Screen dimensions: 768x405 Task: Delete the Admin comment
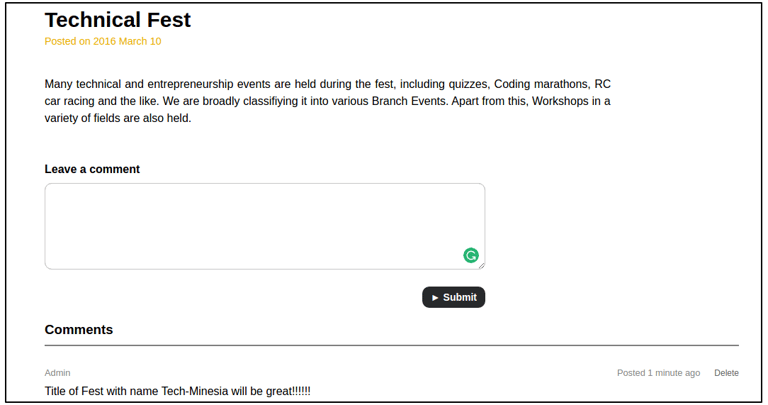tap(726, 373)
